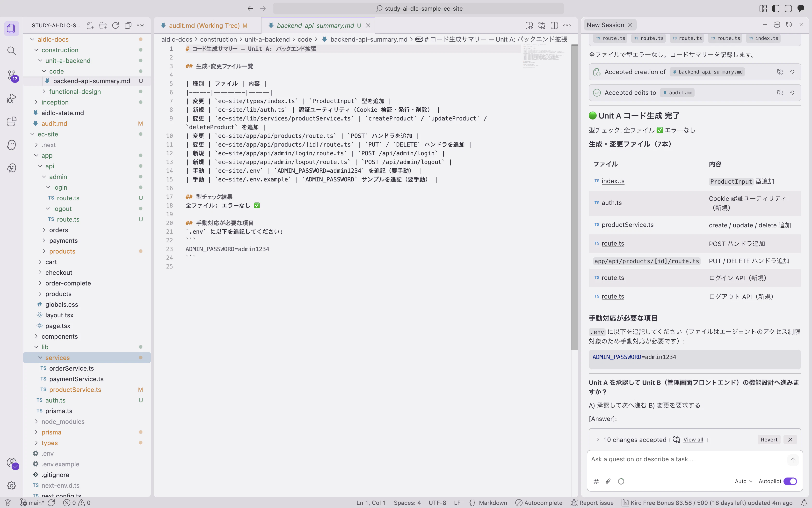Start a new chat session with plus icon
812x508 pixels.
[x=765, y=25]
